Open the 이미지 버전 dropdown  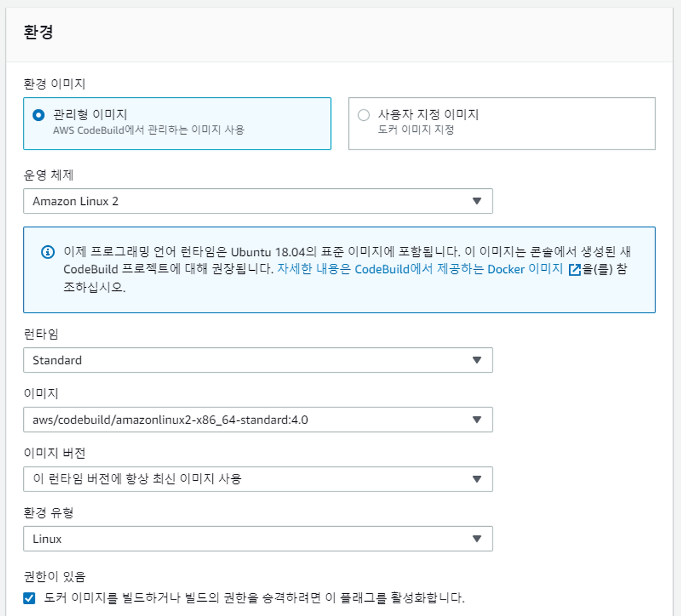tap(258, 479)
